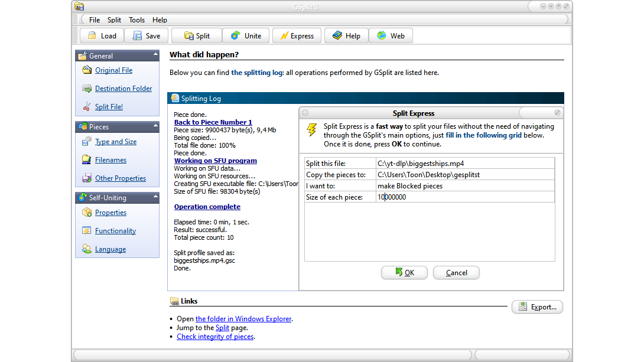Click the Web toolbar button
The height and width of the screenshot is (362, 644).
point(391,35)
